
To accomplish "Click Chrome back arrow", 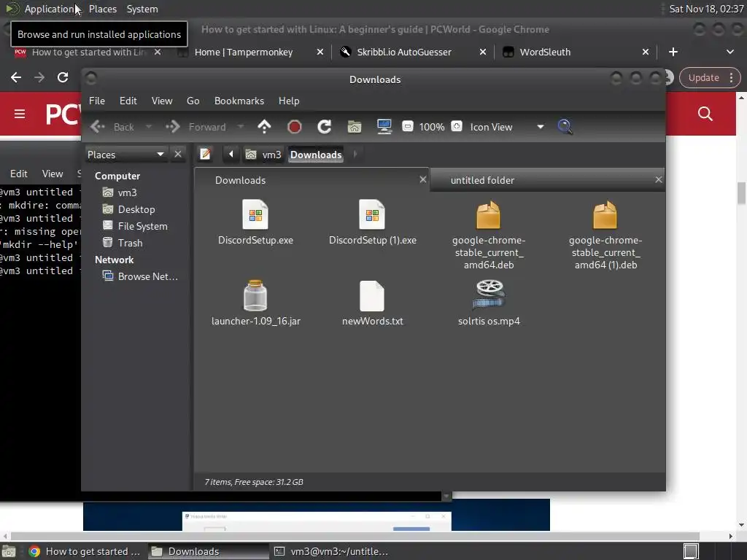I will 16,77.
